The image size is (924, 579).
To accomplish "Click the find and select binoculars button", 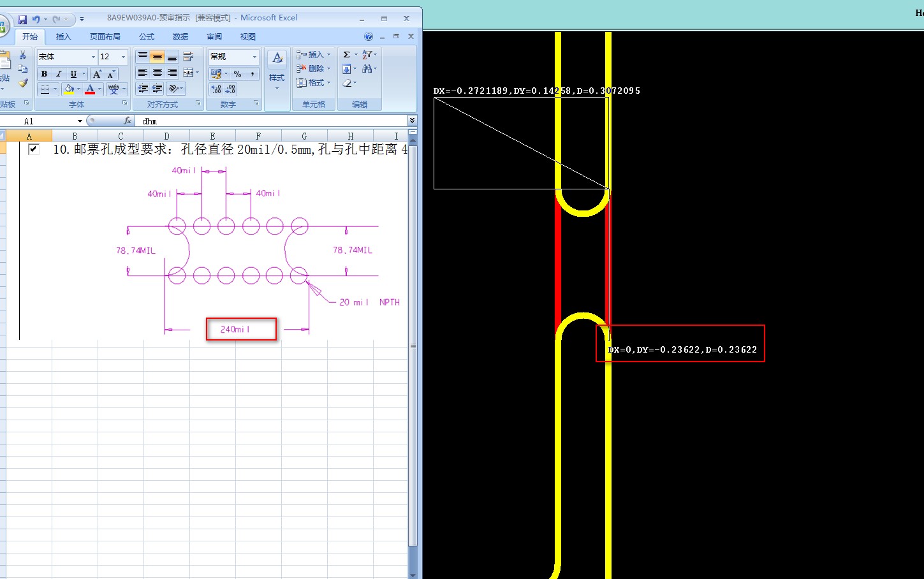I will coord(367,69).
